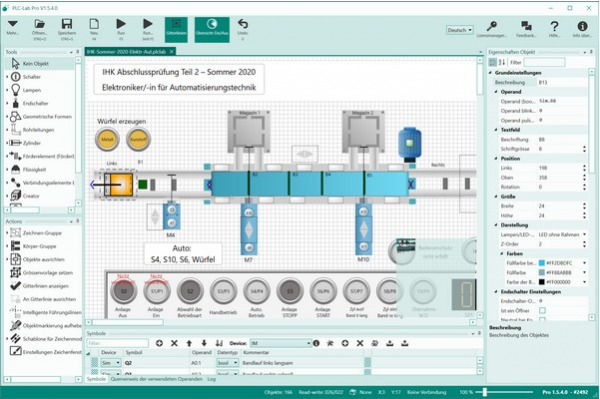
Task: Select the IHK-Sommer-2020-Elektr-Aut.plclab document tab
Action: pyautogui.click(x=126, y=52)
